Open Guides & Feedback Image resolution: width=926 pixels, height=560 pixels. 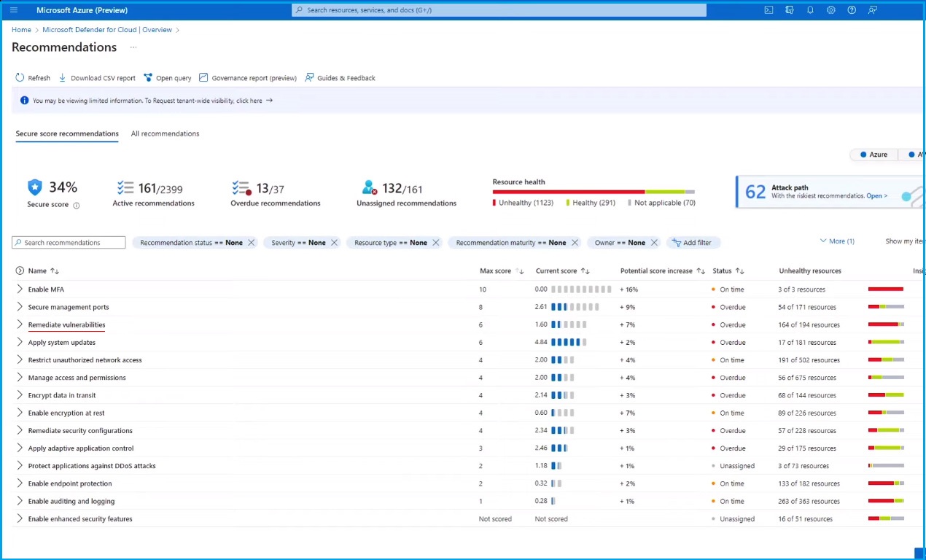click(341, 78)
